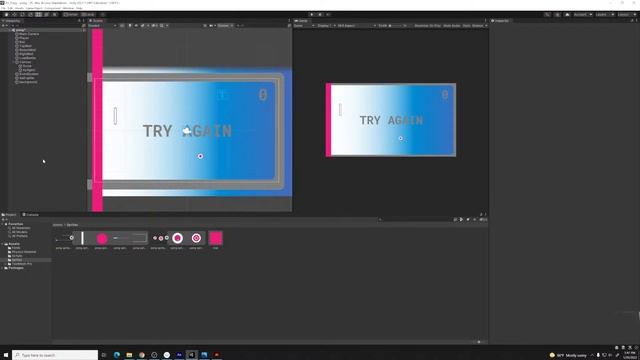The height and width of the screenshot is (360, 640).
Task: Switch to the Console tab
Action: point(31,215)
